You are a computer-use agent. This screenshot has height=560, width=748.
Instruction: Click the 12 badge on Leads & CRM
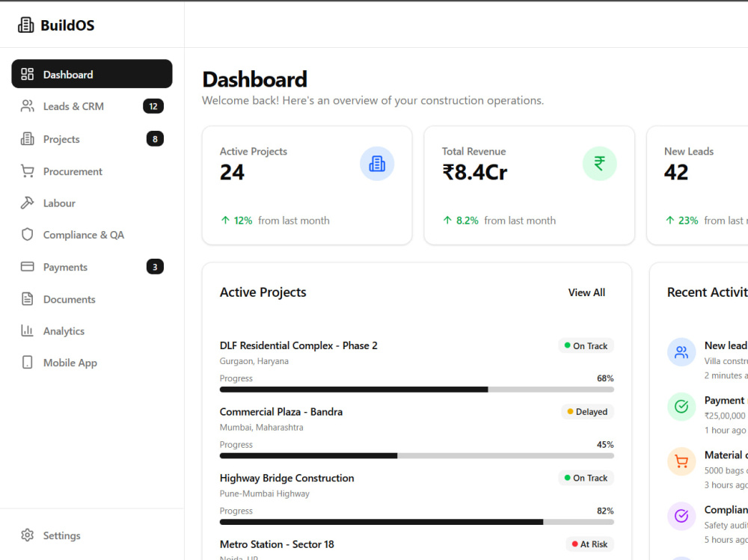[153, 106]
